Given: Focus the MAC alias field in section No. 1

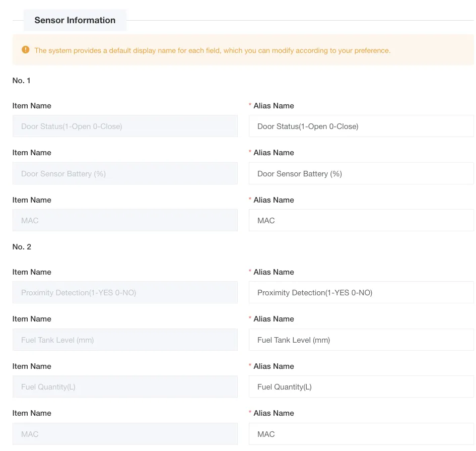Looking at the screenshot, I should 361,221.
